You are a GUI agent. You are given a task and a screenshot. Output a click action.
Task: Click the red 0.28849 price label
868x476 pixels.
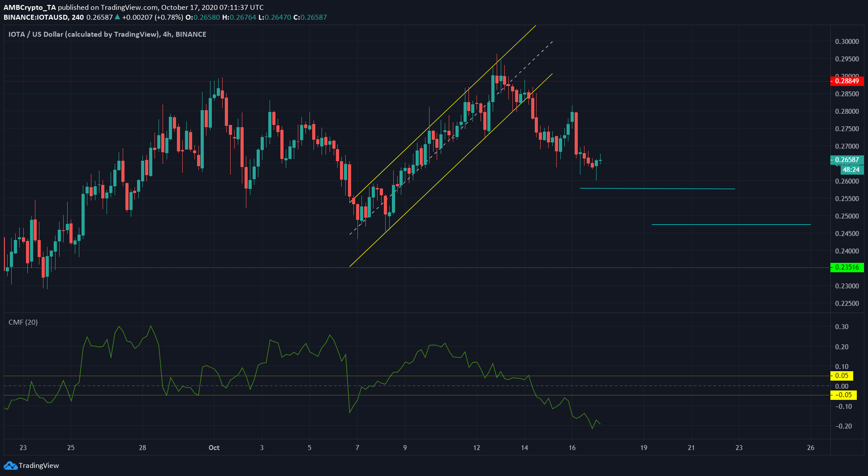pyautogui.click(x=847, y=81)
